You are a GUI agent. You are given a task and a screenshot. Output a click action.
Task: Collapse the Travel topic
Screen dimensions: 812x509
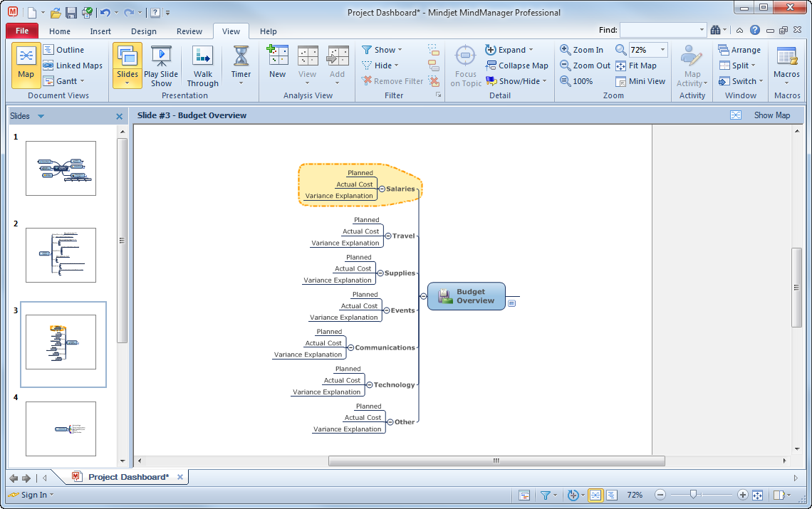pyautogui.click(x=388, y=236)
